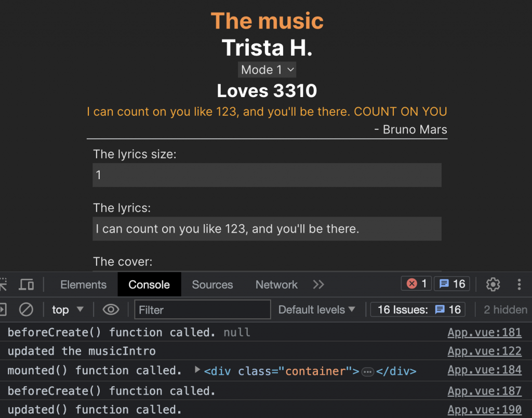Click the red error count badge
Image resolution: width=532 pixels, height=418 pixels.
click(x=416, y=284)
